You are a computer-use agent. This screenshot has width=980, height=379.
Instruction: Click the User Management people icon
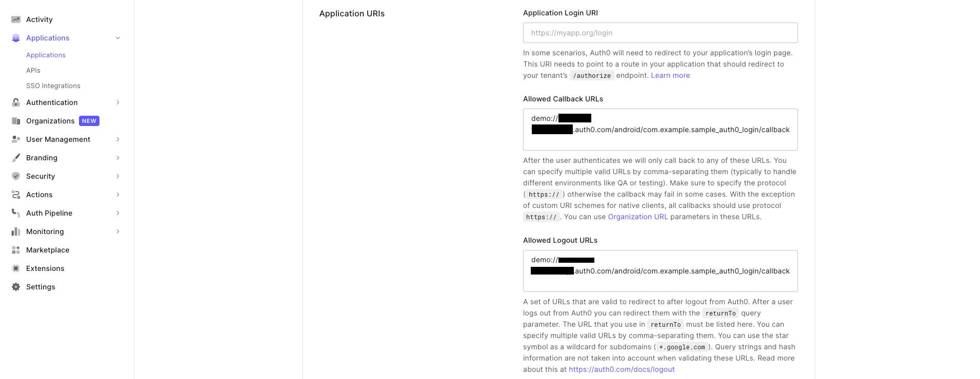(x=16, y=139)
